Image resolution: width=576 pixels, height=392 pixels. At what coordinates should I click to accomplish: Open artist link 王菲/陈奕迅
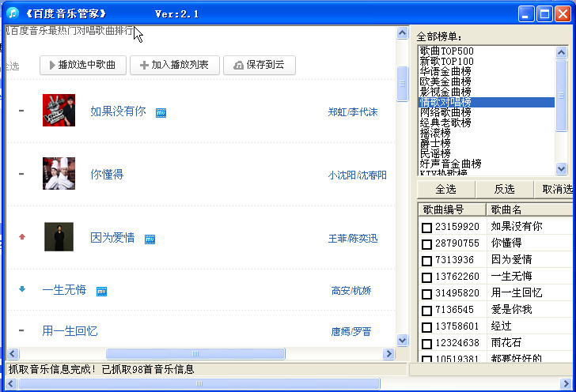(353, 239)
